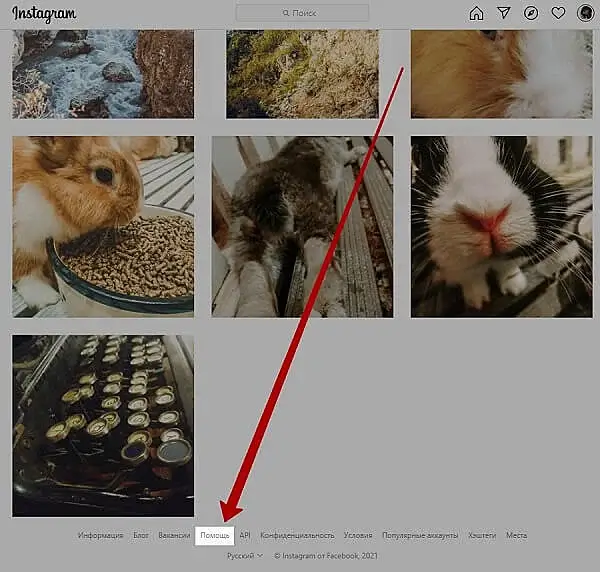Viewport: 600px width, 572px height.
Task: Open Explore compass icon
Action: [531, 13]
